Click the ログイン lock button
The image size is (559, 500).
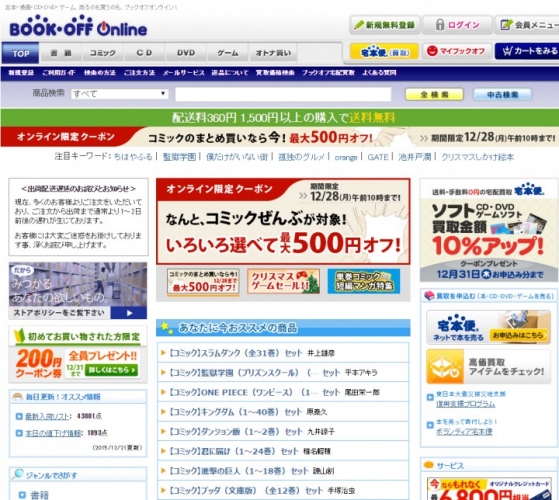(x=457, y=25)
